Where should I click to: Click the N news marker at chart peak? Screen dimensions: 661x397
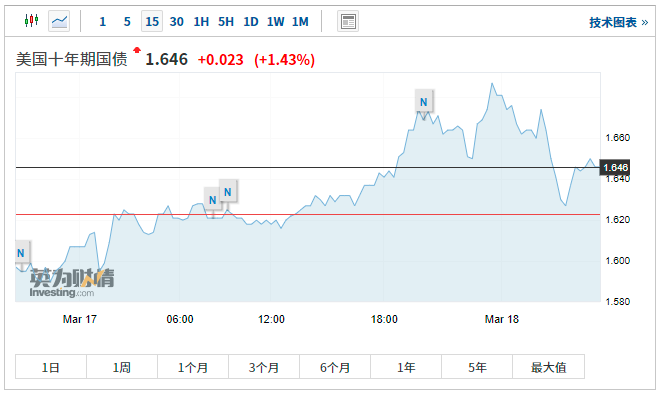(424, 102)
